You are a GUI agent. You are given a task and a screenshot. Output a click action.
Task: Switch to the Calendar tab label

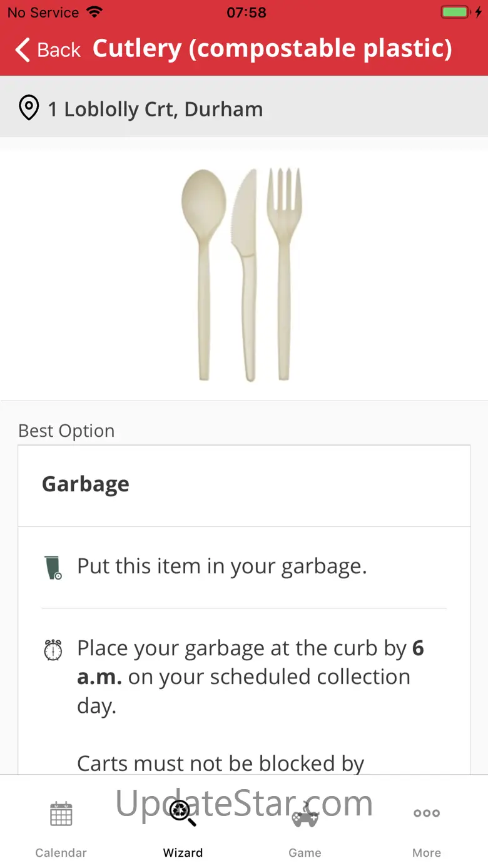click(x=61, y=852)
